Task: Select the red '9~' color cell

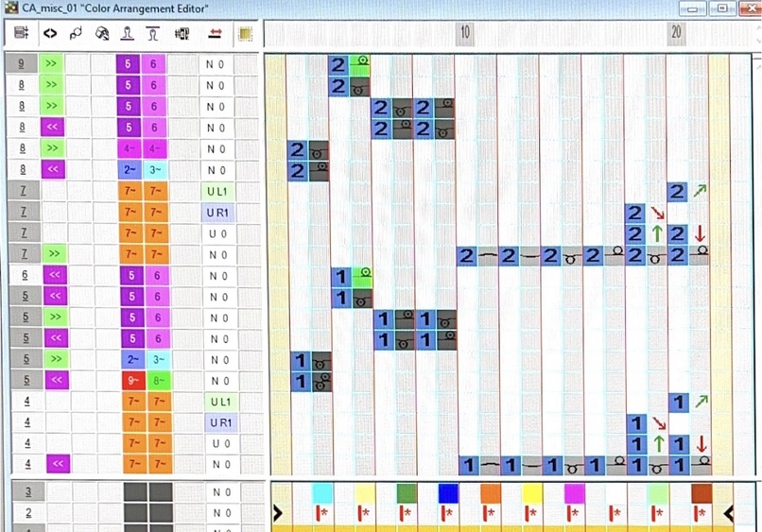Action: pos(133,381)
